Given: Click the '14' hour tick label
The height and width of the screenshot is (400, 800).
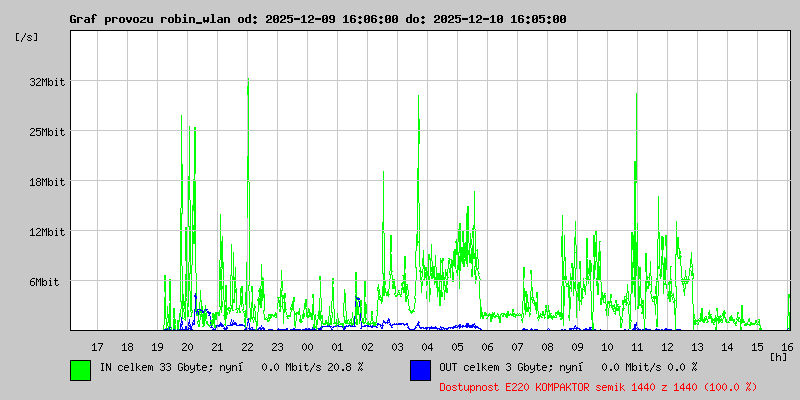Looking at the screenshot, I should tap(728, 347).
